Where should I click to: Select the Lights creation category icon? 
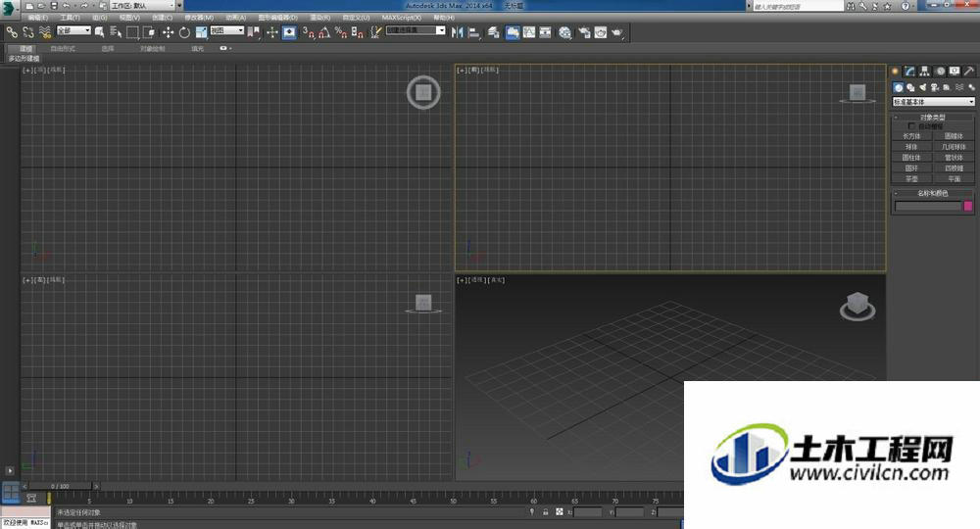(922, 87)
